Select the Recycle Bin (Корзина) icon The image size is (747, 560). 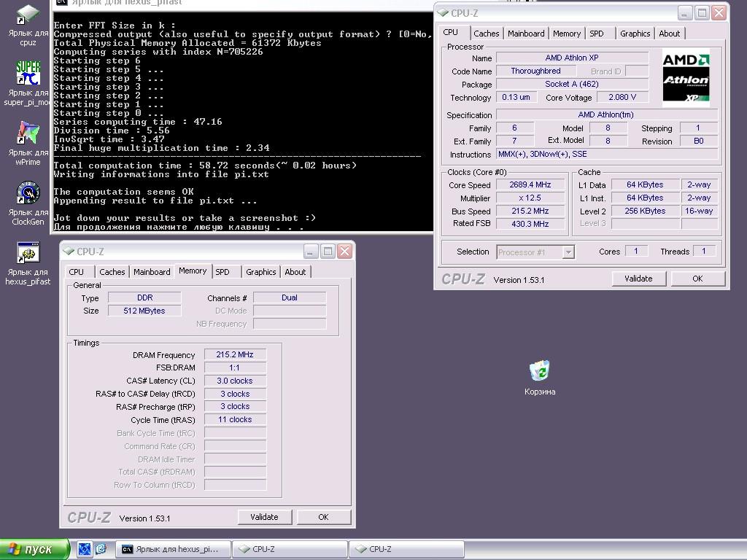coord(540,378)
